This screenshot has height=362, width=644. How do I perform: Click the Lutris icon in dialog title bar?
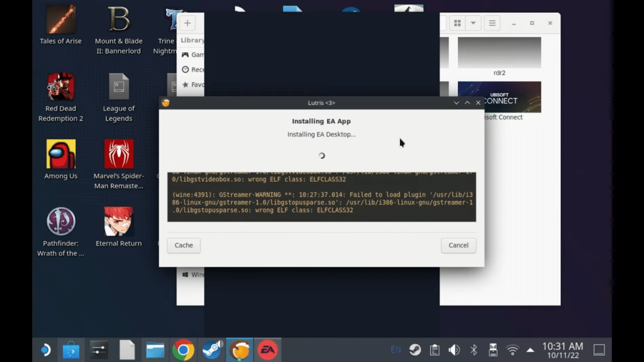coord(166,102)
